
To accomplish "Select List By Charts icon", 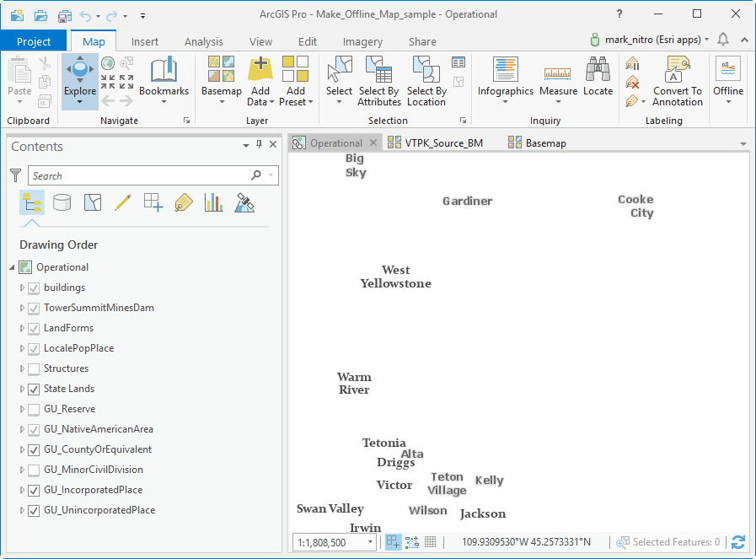I will [x=213, y=202].
